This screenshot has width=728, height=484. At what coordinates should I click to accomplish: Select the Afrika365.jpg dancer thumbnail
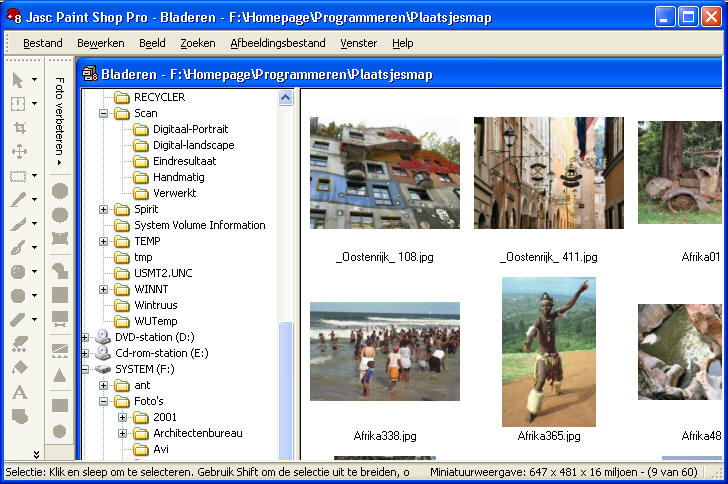549,352
